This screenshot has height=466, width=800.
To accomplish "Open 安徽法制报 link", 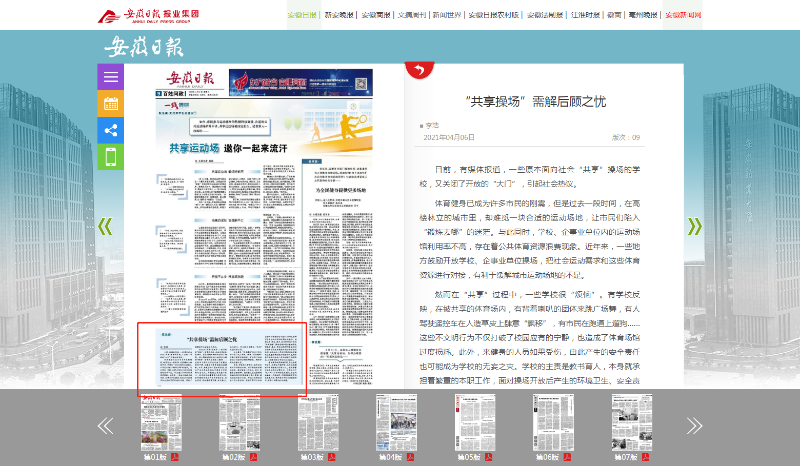I will [545, 15].
